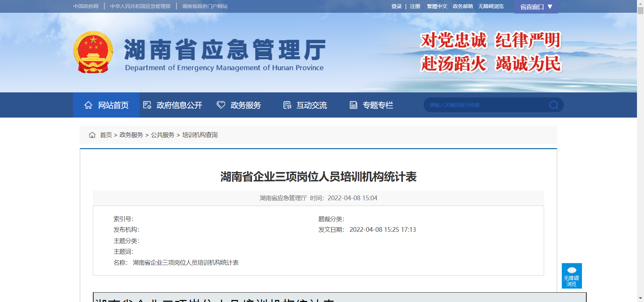Click the scrollbar down arrow
The image size is (644, 302).
(x=640, y=298)
